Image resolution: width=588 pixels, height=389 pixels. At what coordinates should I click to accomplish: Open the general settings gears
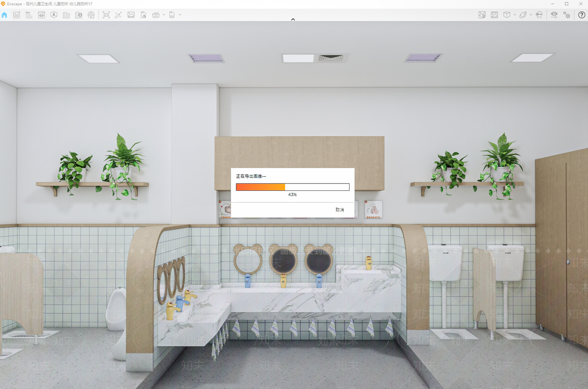click(x=567, y=15)
